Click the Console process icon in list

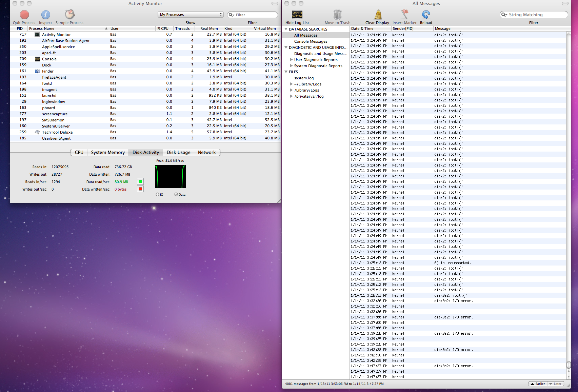37,59
